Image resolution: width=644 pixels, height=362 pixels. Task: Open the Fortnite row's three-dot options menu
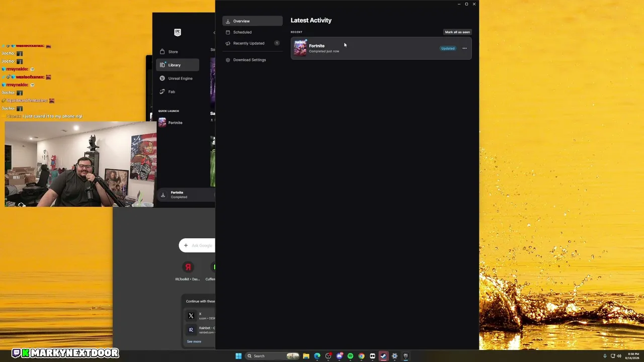click(464, 48)
